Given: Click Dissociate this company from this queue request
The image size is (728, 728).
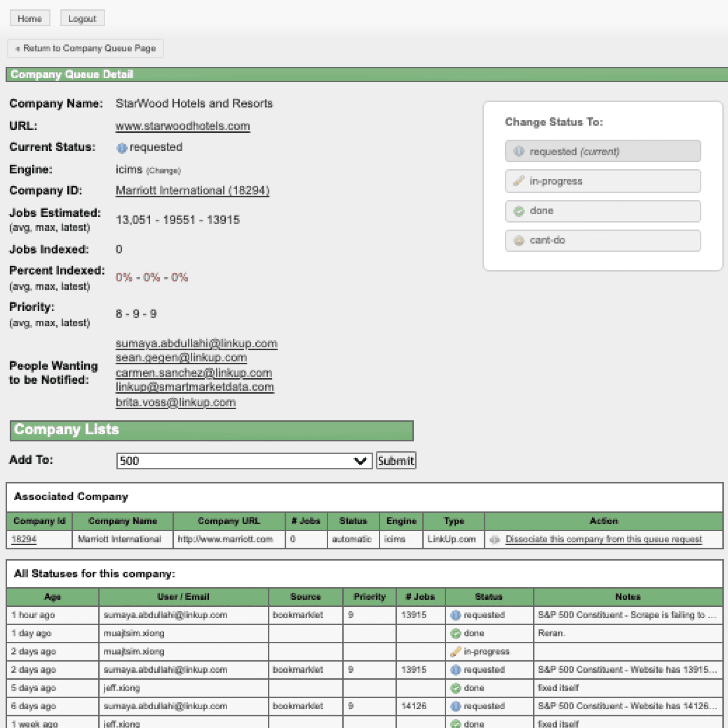Looking at the screenshot, I should pos(603,540).
